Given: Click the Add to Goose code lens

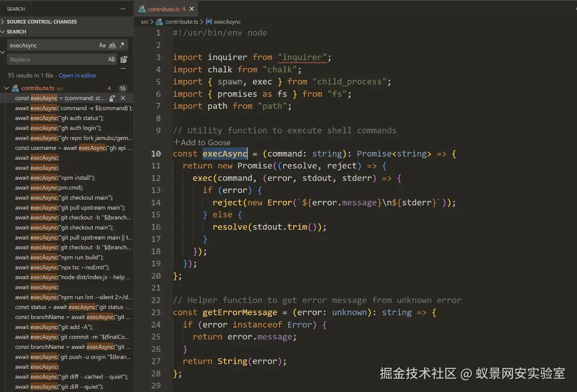Looking at the screenshot, I should tap(202, 143).
